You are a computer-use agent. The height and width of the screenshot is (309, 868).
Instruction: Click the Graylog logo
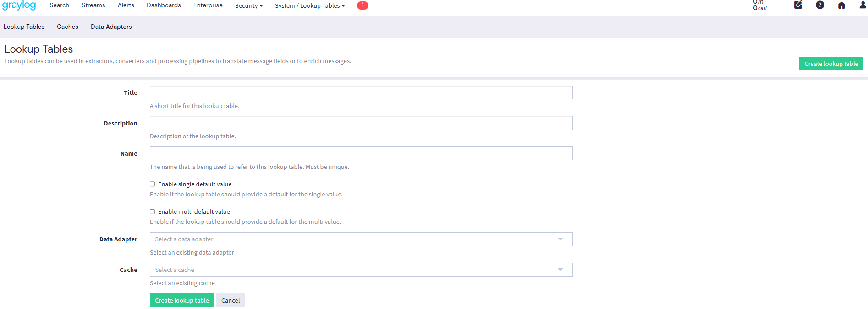19,5
